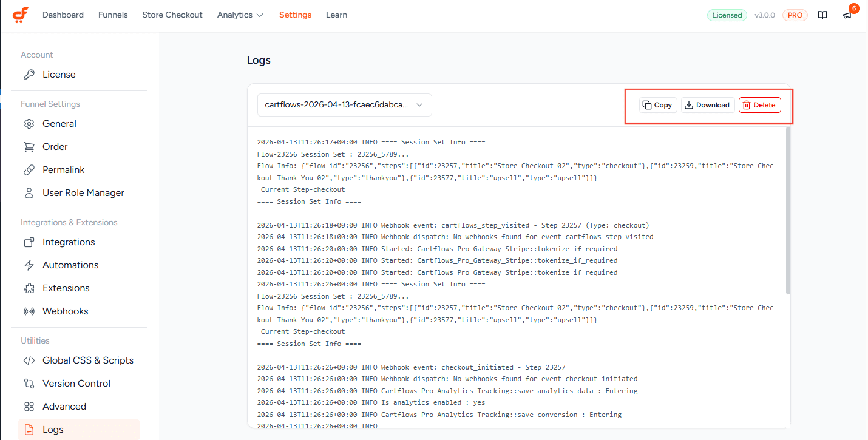This screenshot has height=440, width=868.
Task: Click the PRO badge
Action: [795, 15]
